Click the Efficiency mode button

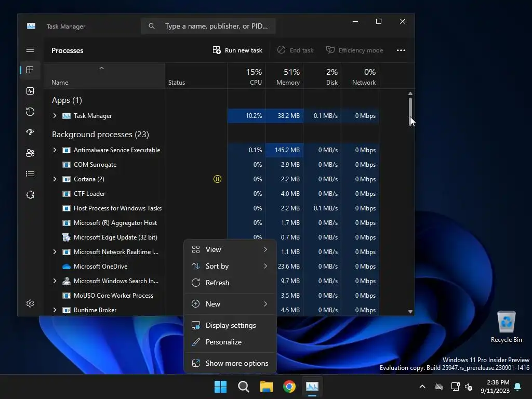pyautogui.click(x=354, y=50)
